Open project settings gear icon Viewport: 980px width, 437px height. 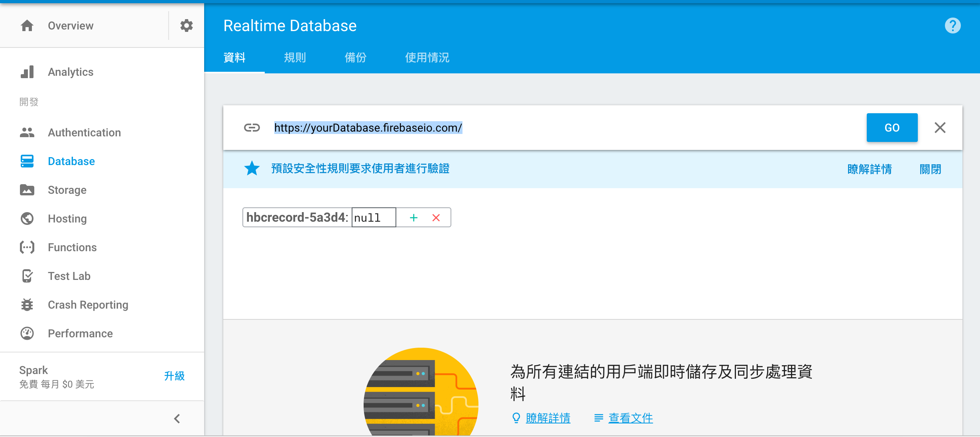tap(186, 26)
